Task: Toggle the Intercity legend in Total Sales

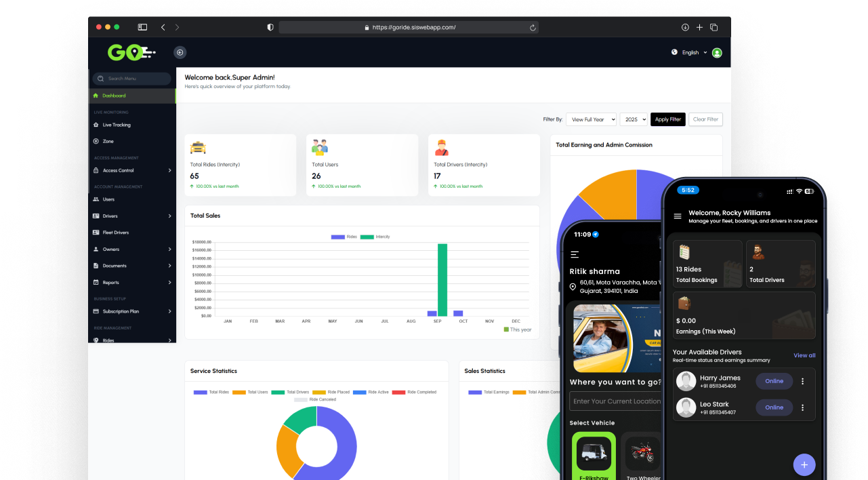Action: click(x=375, y=237)
